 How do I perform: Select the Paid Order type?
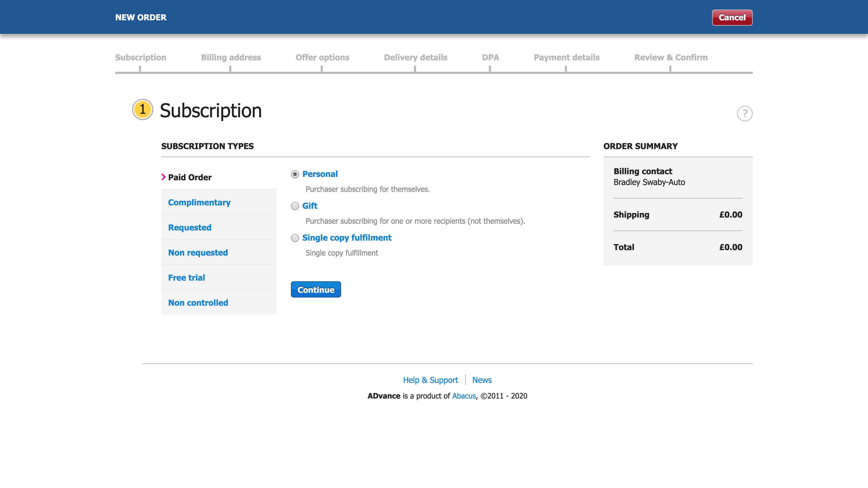point(190,178)
